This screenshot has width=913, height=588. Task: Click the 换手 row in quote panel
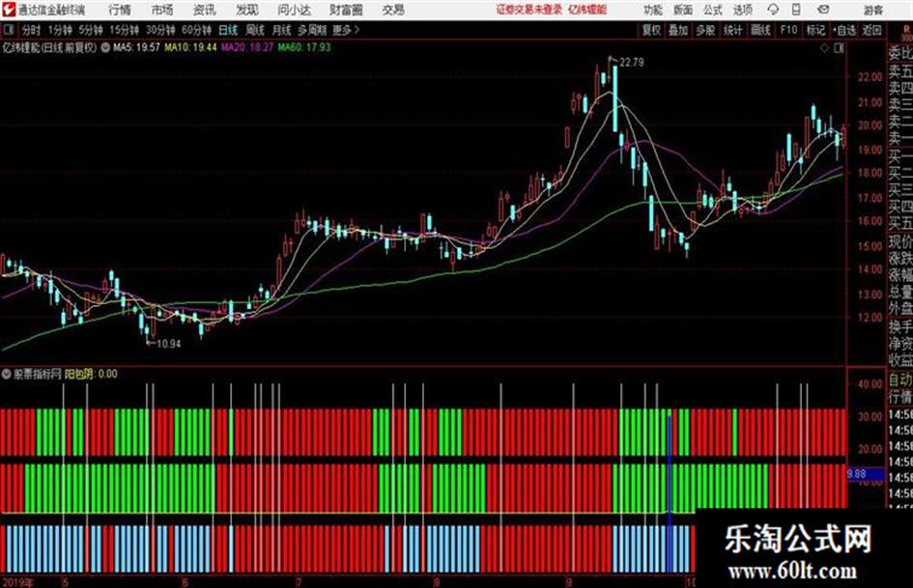[x=900, y=326]
